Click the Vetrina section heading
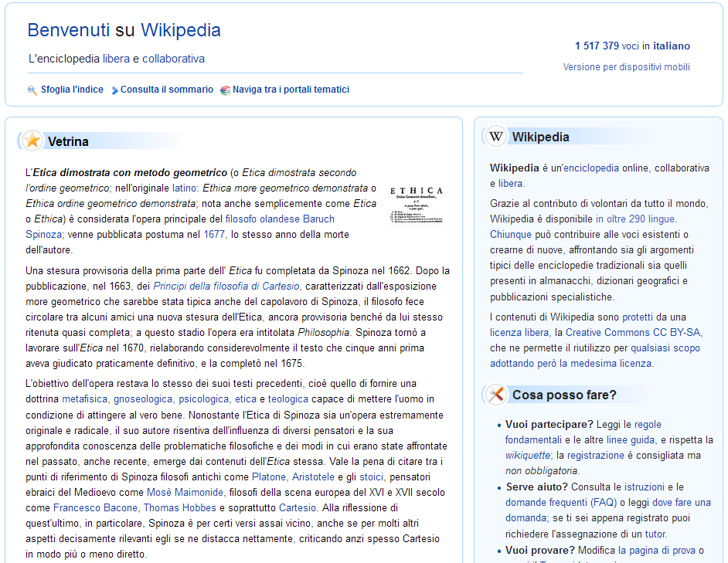Screen dimensions: 728x563 [x=68, y=141]
